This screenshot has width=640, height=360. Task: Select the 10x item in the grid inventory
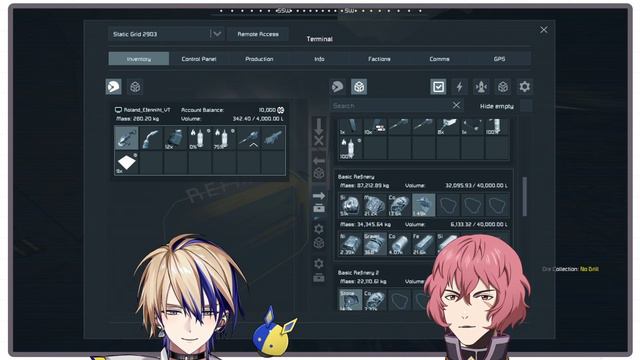pos(375,127)
